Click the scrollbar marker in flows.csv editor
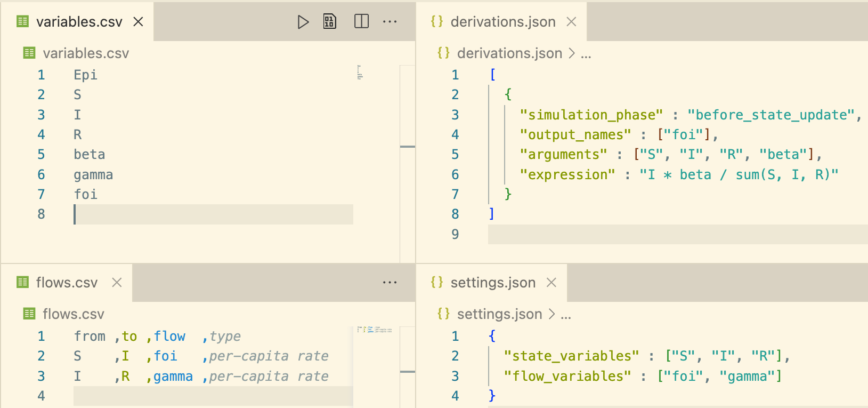Screen dimensions: 868x408 pyautogui.click(x=407, y=372)
